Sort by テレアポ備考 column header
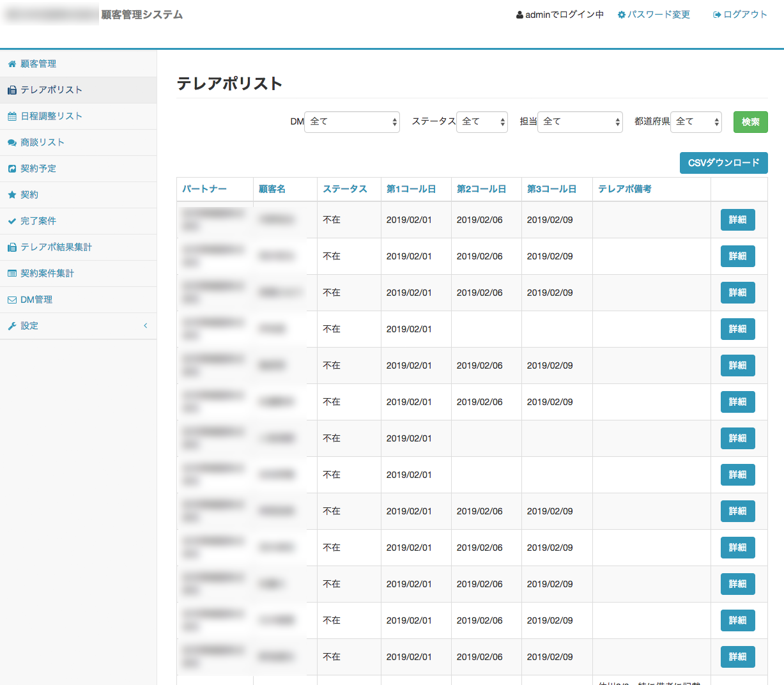This screenshot has height=685, width=784. 625,189
